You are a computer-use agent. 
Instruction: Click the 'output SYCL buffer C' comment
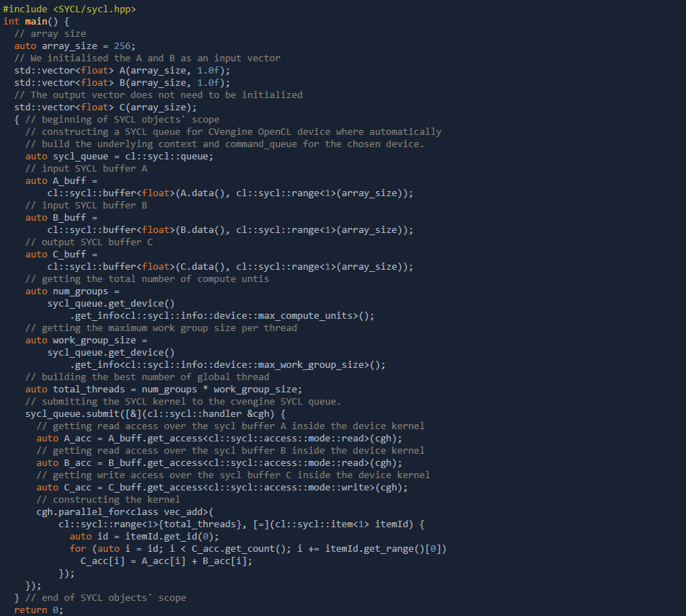click(89, 242)
